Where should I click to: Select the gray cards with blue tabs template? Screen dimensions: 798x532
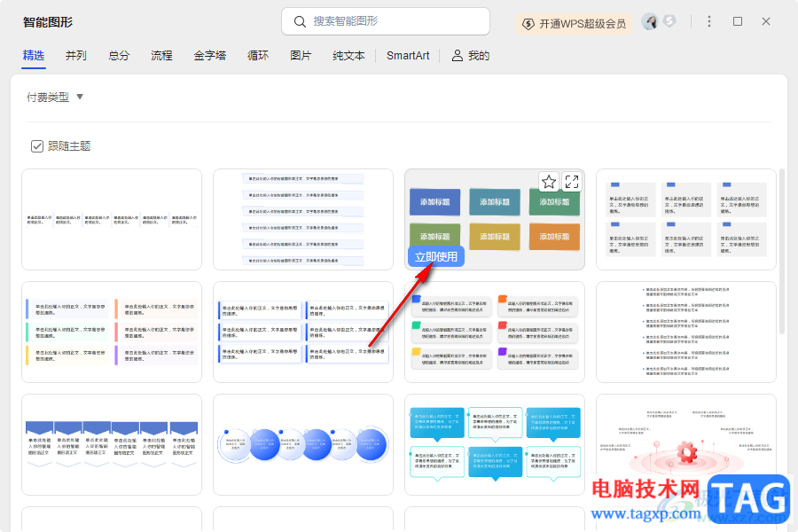pos(685,219)
